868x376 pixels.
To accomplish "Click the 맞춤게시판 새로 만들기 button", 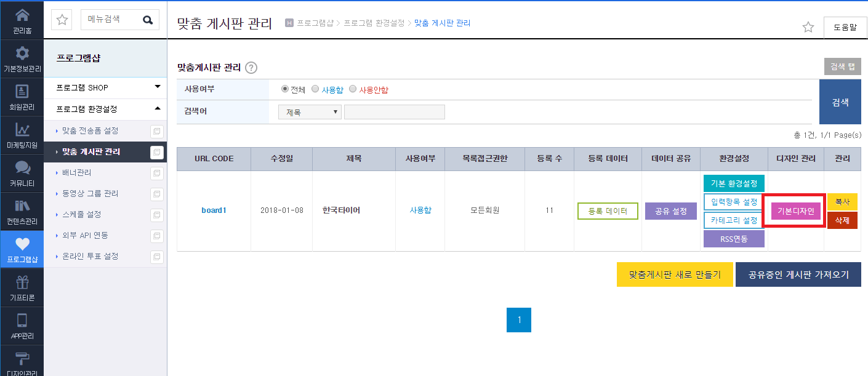I will click(x=675, y=274).
